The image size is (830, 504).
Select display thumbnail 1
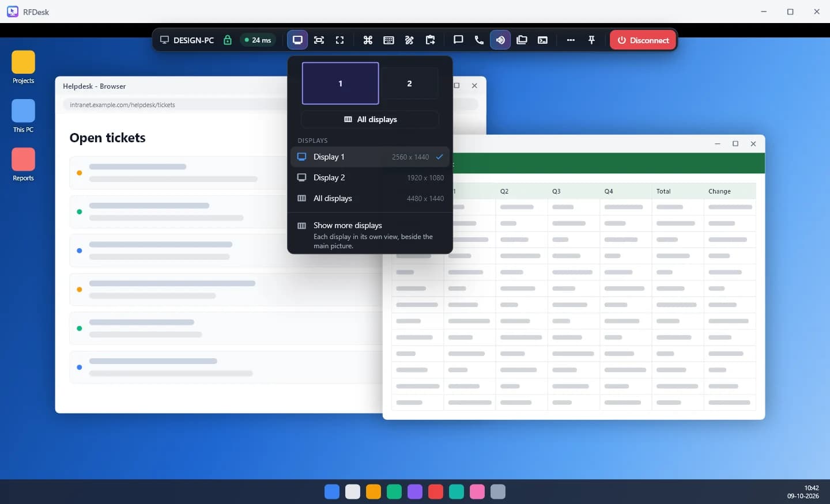pyautogui.click(x=341, y=84)
